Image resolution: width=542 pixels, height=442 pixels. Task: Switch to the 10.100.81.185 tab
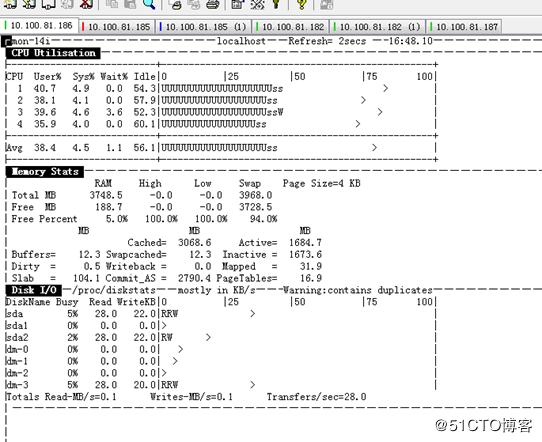(117, 27)
